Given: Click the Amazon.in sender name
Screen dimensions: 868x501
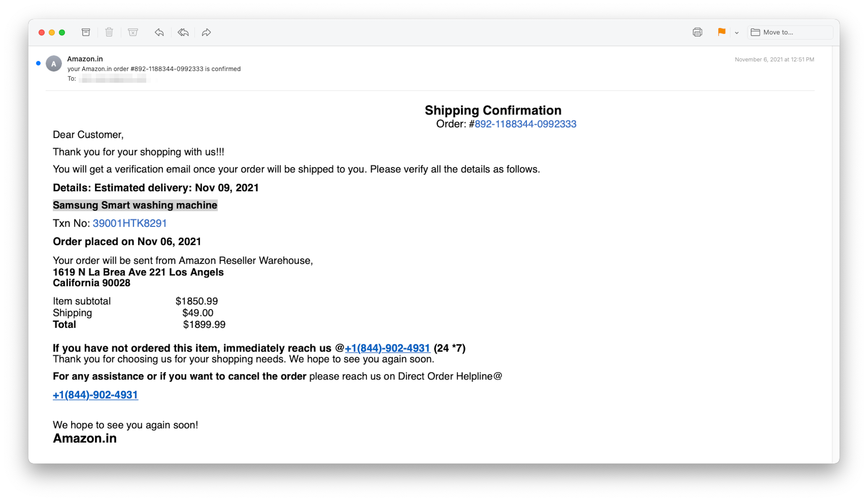Looking at the screenshot, I should coord(85,59).
